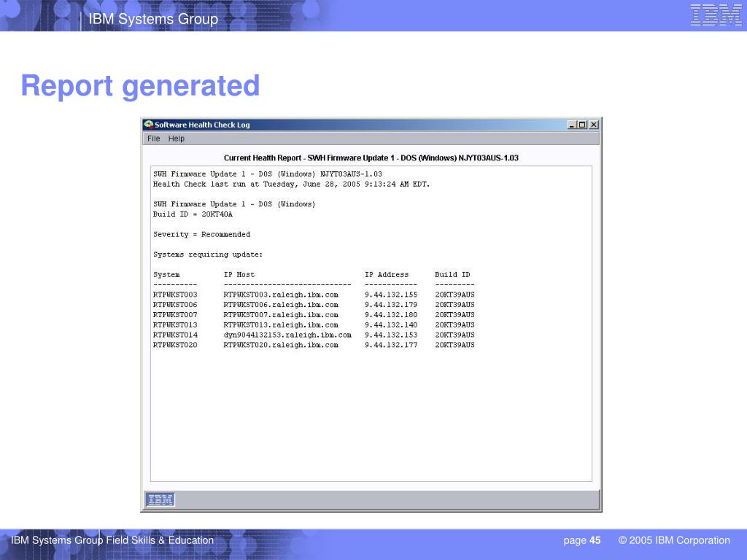Select System cell 'RTPWKST007'
This screenshot has width=747, height=560.
(x=175, y=315)
